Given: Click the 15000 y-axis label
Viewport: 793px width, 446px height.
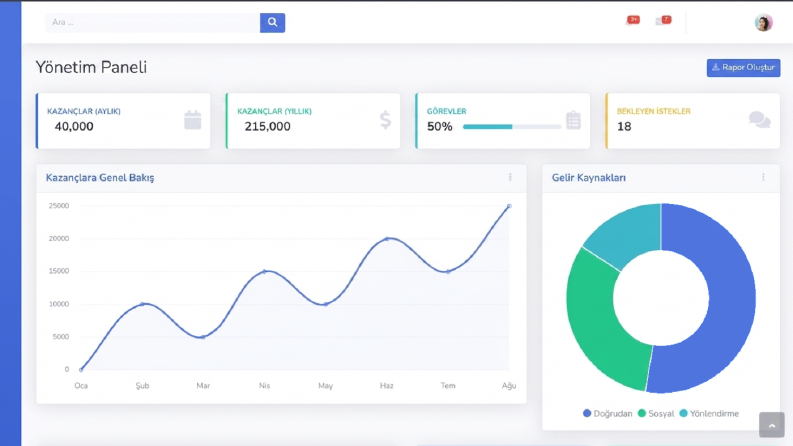Looking at the screenshot, I should pos(59,271).
